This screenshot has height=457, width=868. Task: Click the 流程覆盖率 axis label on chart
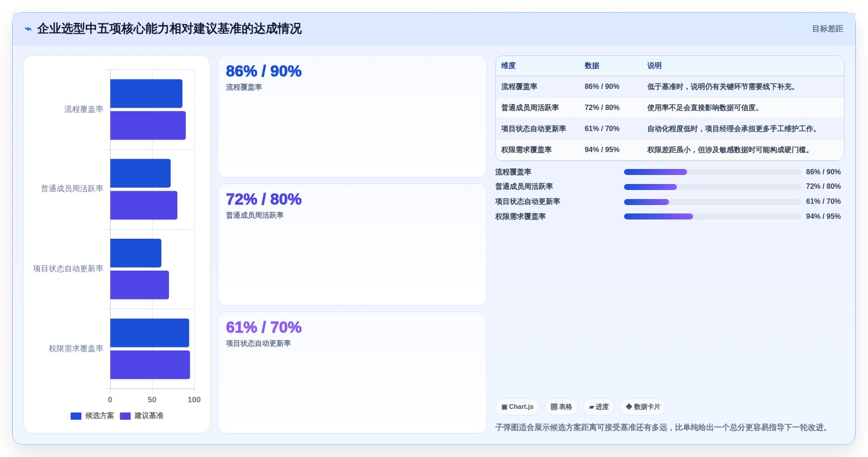[84, 109]
